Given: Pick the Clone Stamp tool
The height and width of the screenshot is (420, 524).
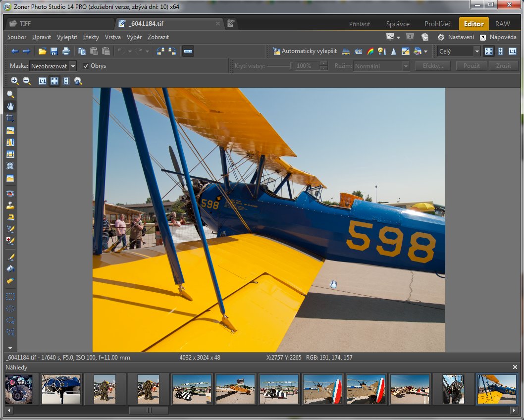Looking at the screenshot, I should click(10, 205).
